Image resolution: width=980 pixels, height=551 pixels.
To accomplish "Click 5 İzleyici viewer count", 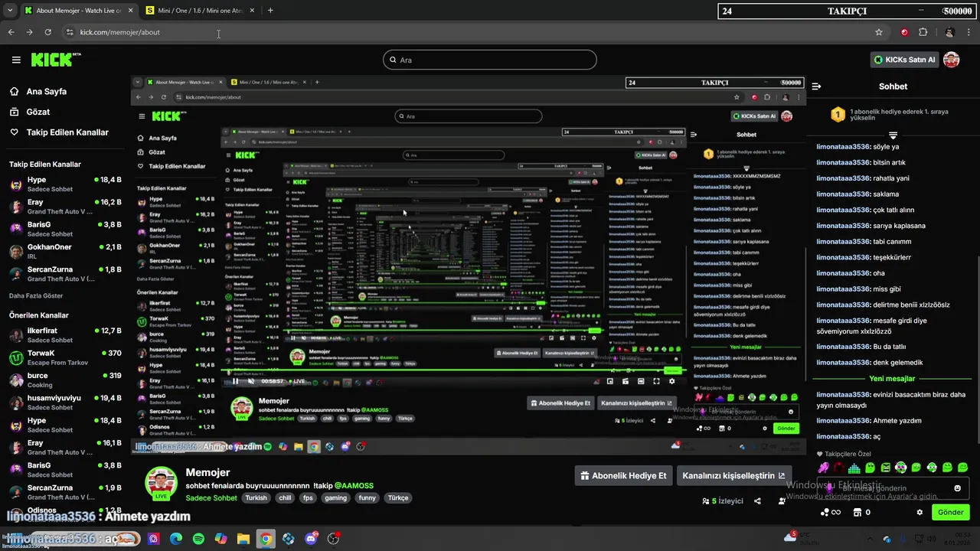I will point(723,501).
